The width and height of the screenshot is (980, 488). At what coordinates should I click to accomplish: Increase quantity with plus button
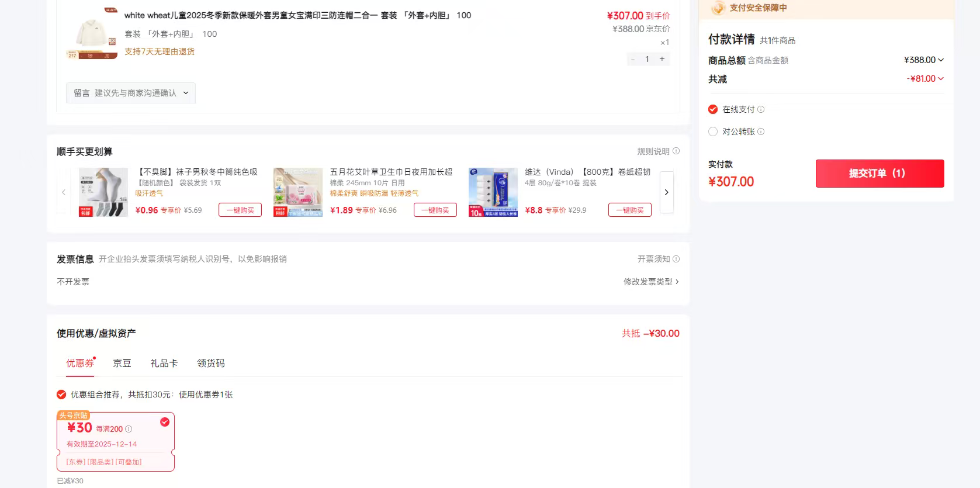pyautogui.click(x=662, y=59)
